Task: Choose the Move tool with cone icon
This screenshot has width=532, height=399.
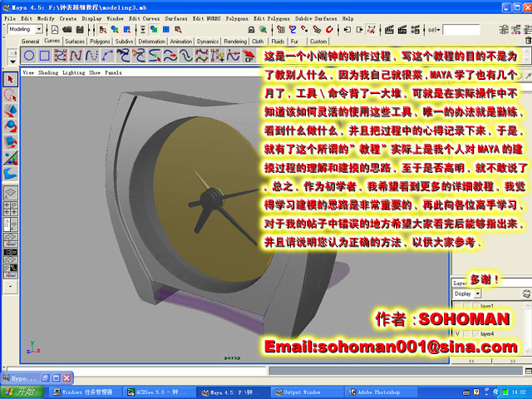Action: (x=10, y=111)
